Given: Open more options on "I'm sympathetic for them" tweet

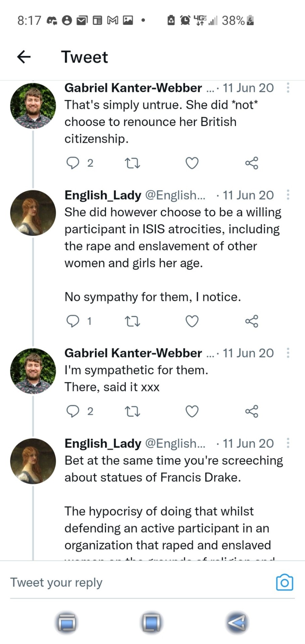Looking at the screenshot, I should coord(288,353).
